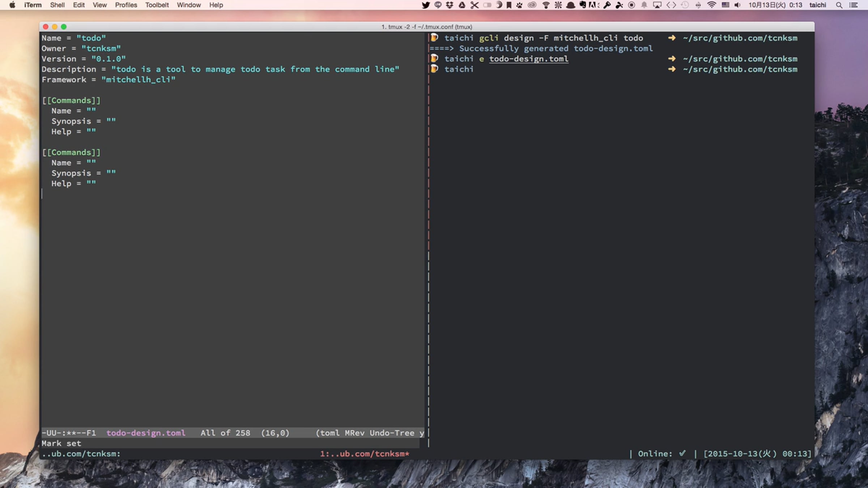
Task: Click the -UU-:**--F1 mode line status
Action: (x=69, y=433)
